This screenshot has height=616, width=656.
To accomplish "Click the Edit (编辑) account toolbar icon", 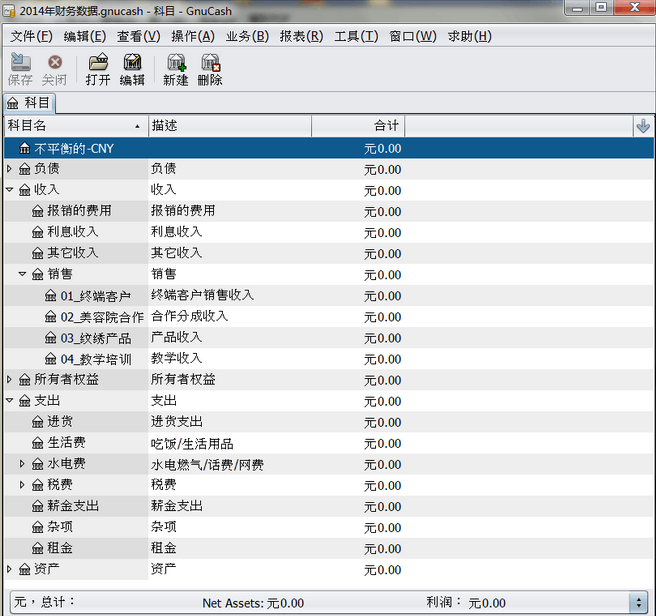I will pyautogui.click(x=132, y=62).
